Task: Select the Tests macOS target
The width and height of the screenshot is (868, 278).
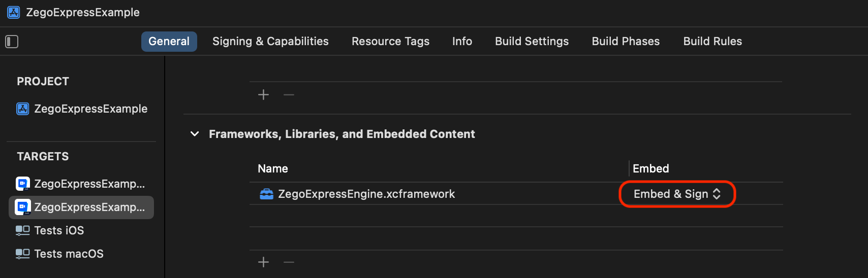Action: pyautogui.click(x=69, y=254)
